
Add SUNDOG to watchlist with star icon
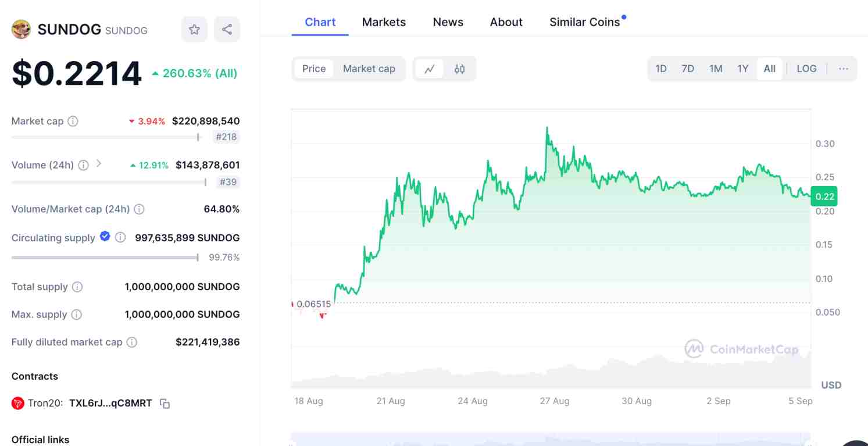click(x=194, y=30)
